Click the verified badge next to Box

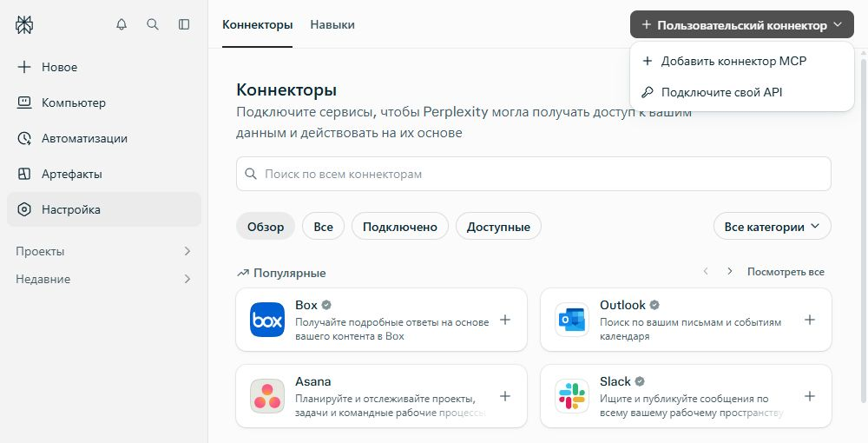click(x=326, y=305)
